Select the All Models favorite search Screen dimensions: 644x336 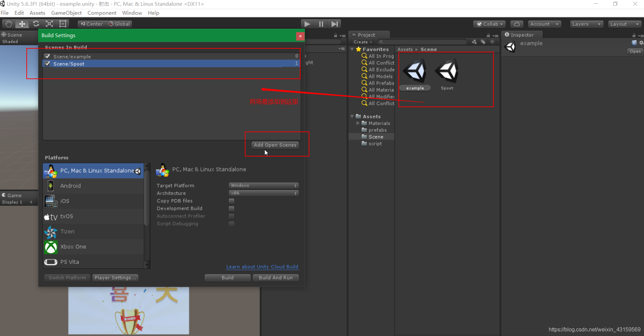(377, 76)
